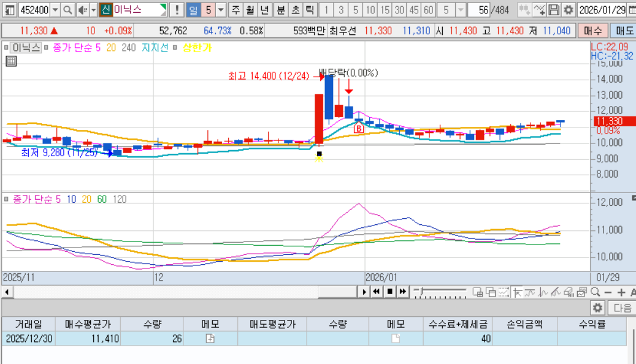Click the 지지선 legend label
Image resolution: width=636 pixels, height=364 pixels.
point(155,48)
